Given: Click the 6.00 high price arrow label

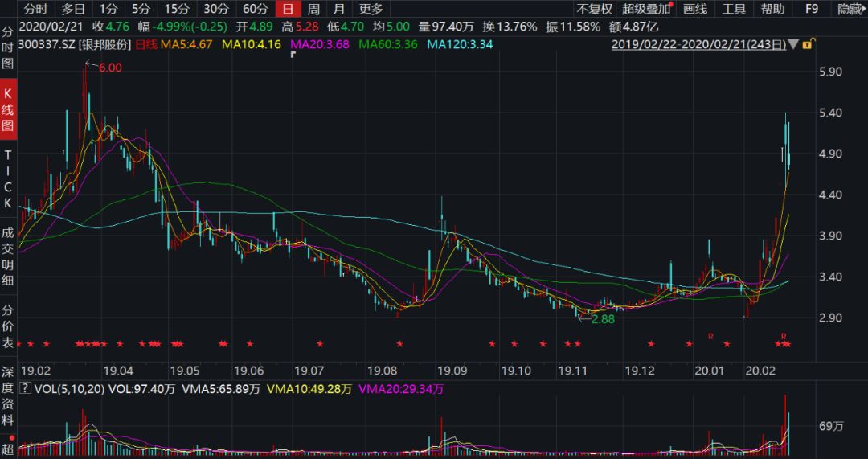Looking at the screenshot, I should (x=109, y=68).
